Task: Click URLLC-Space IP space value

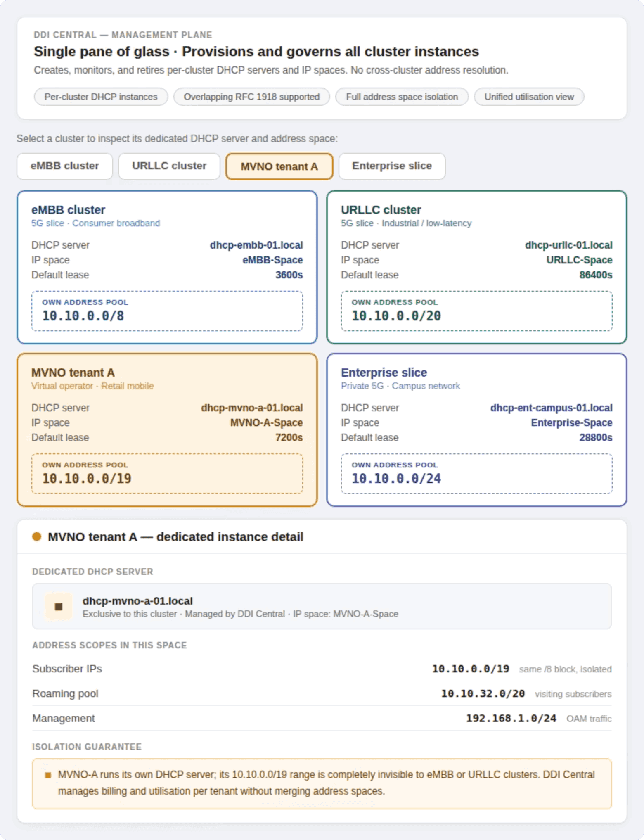Action: (579, 260)
